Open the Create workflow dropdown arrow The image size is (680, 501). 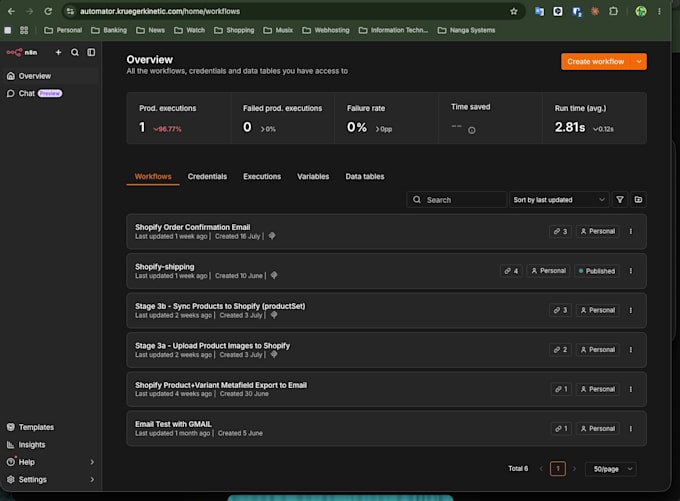[639, 62]
